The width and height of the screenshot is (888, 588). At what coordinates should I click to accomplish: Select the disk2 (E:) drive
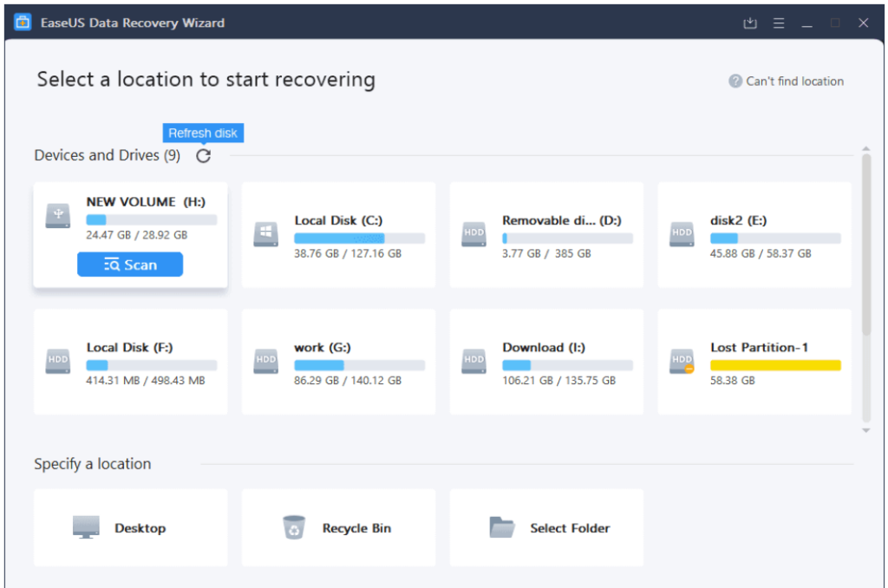(x=754, y=234)
